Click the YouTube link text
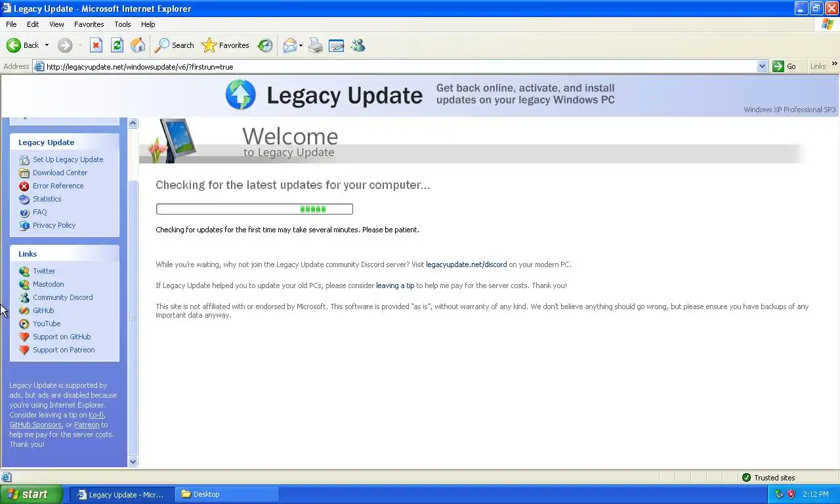The width and height of the screenshot is (840, 504). click(47, 324)
